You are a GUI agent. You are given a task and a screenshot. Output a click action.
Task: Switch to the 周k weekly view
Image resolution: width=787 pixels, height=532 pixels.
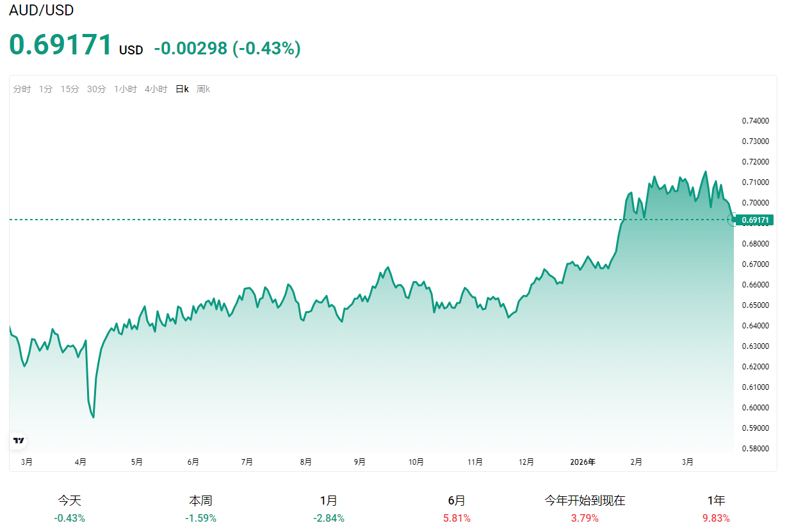[203, 90]
